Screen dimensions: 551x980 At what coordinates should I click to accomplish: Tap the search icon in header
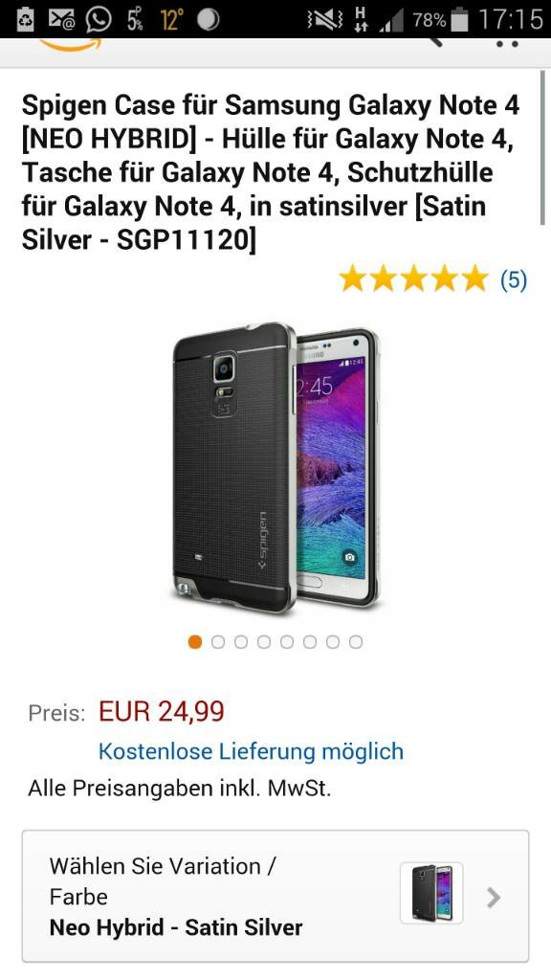coord(433,42)
